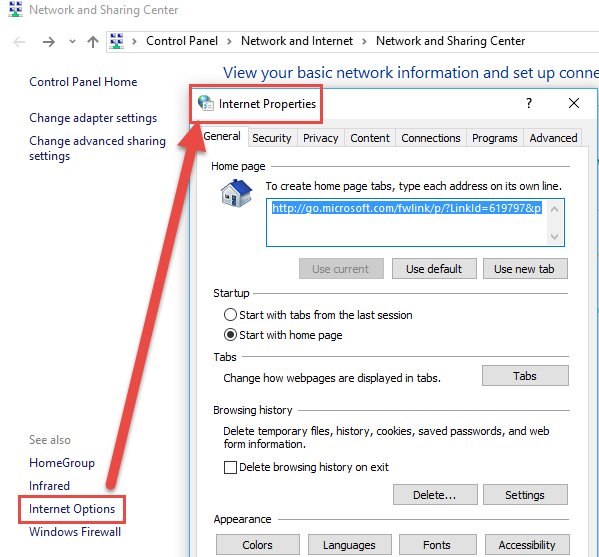599x557 pixels.
Task: Open the Connections tab
Action: pyautogui.click(x=431, y=138)
